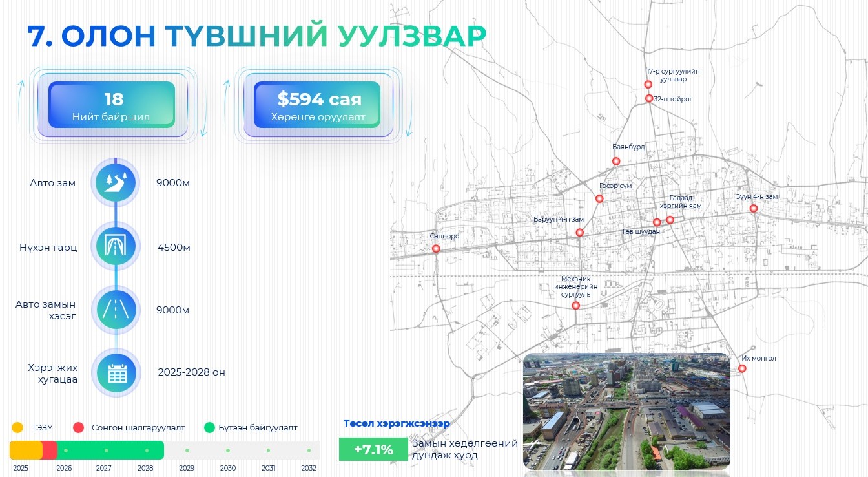Click the 2029 timeline marker dot
This screenshot has width=868, height=477.
pos(187,450)
